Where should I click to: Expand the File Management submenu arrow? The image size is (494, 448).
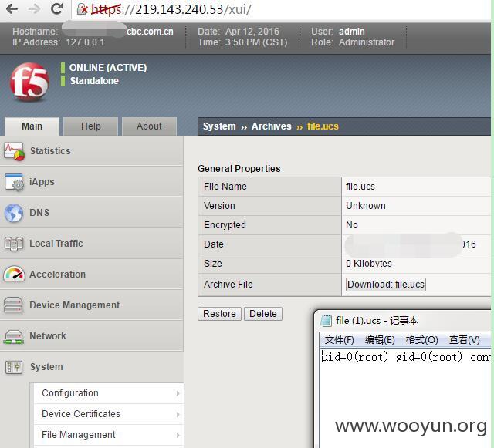pyautogui.click(x=178, y=435)
